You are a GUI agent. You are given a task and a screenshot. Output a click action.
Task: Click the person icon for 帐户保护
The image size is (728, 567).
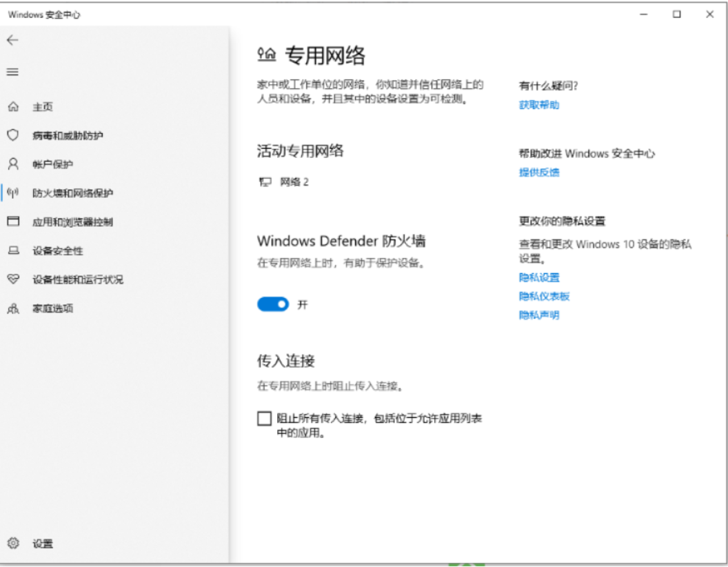12,164
